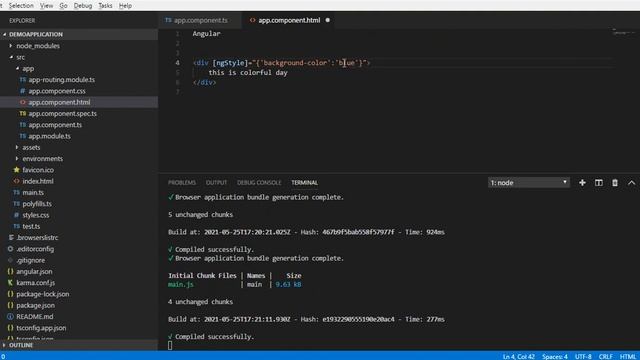The width and height of the screenshot is (640, 360).
Task: Open app.component.ts in the explorer
Action: (x=79, y=125)
